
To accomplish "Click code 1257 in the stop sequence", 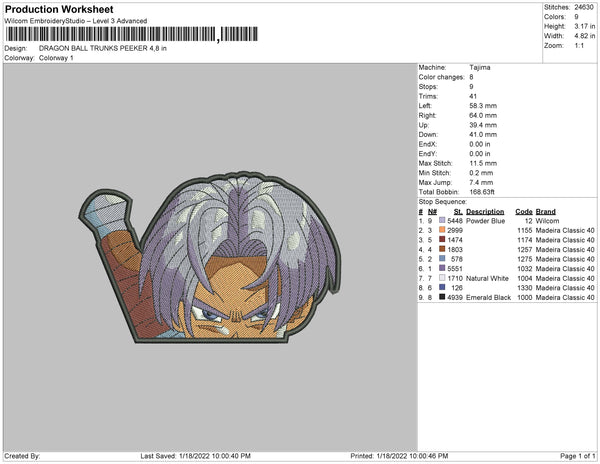I will coord(525,249).
